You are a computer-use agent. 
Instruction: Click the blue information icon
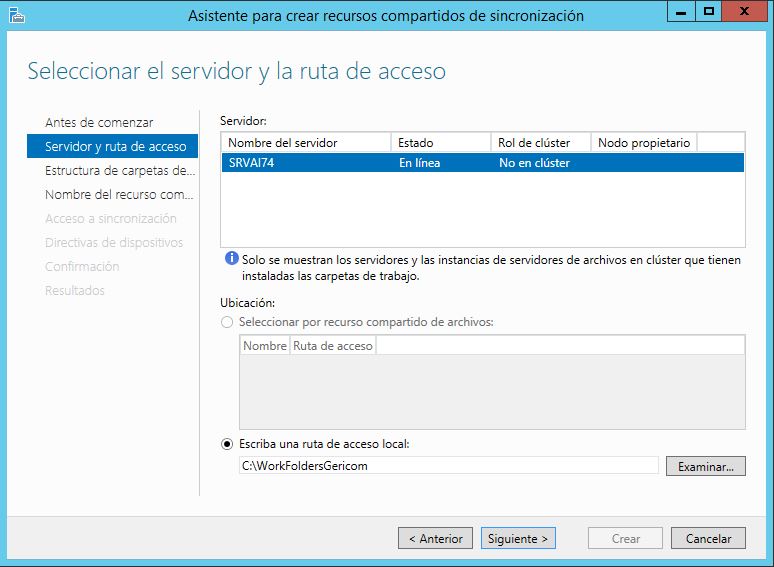(231, 259)
